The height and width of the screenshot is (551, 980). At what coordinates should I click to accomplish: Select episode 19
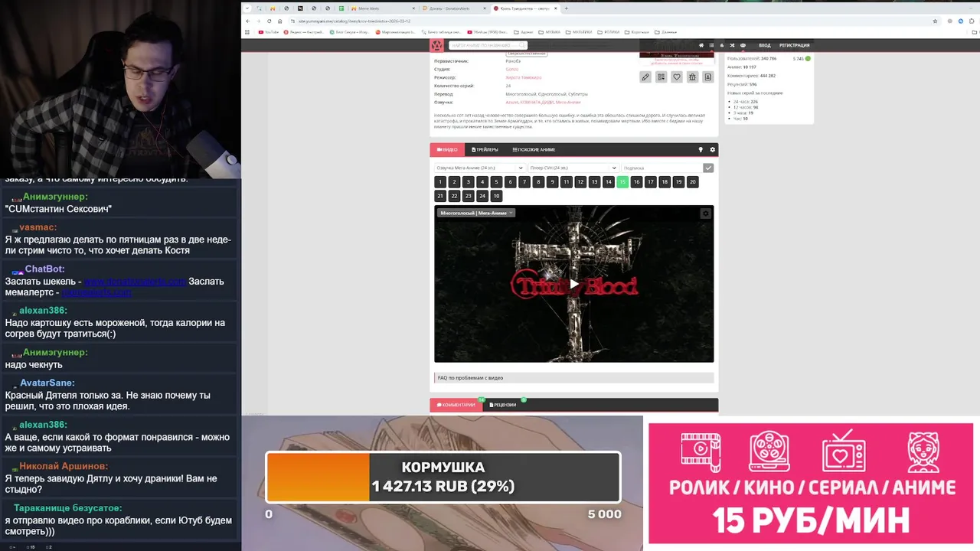678,182
